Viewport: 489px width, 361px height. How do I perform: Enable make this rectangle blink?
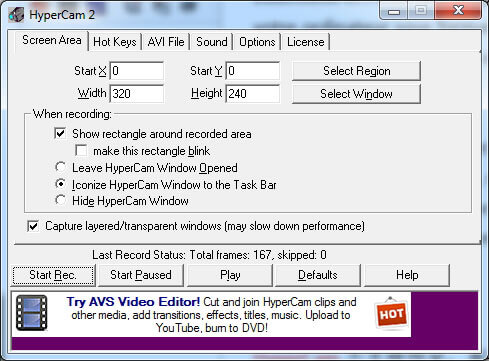tap(81, 150)
